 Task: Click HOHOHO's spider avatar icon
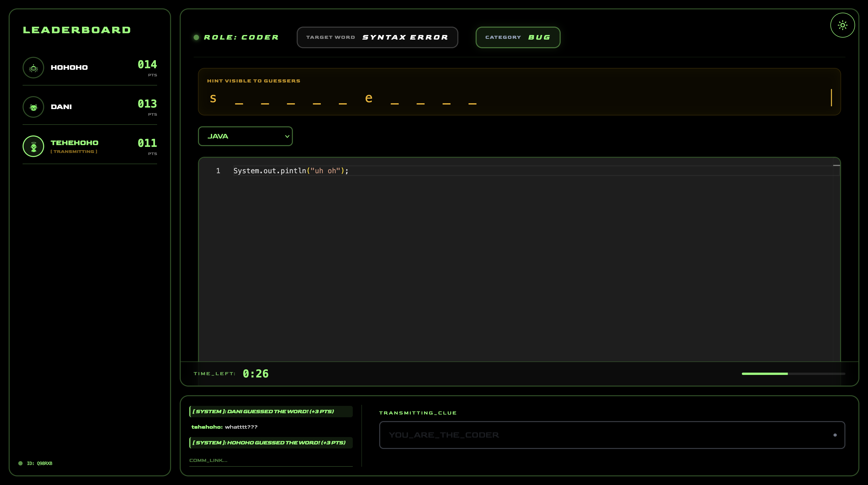33,68
